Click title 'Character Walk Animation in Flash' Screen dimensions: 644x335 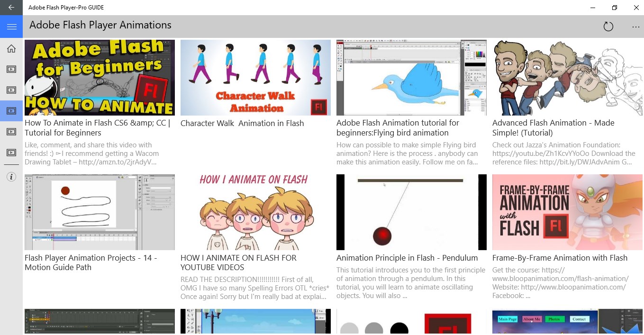pyautogui.click(x=242, y=123)
